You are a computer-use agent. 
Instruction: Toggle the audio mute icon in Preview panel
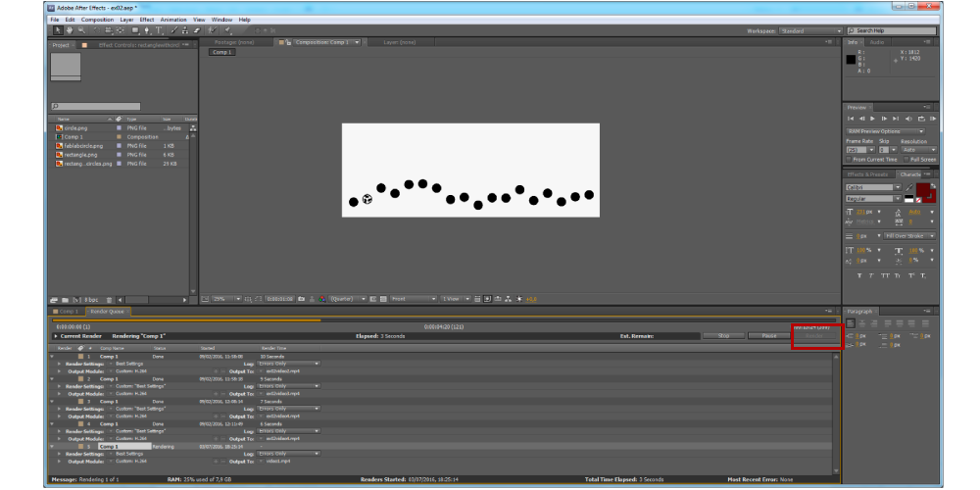(x=908, y=119)
